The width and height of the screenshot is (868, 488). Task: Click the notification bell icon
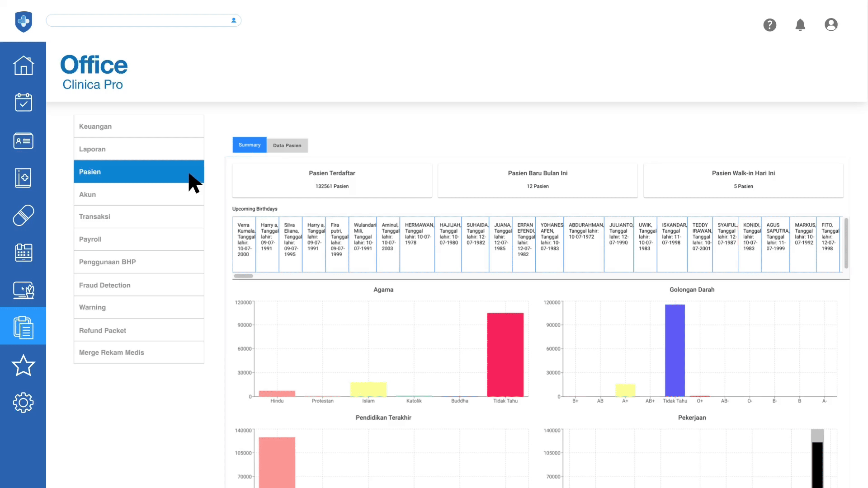(800, 25)
